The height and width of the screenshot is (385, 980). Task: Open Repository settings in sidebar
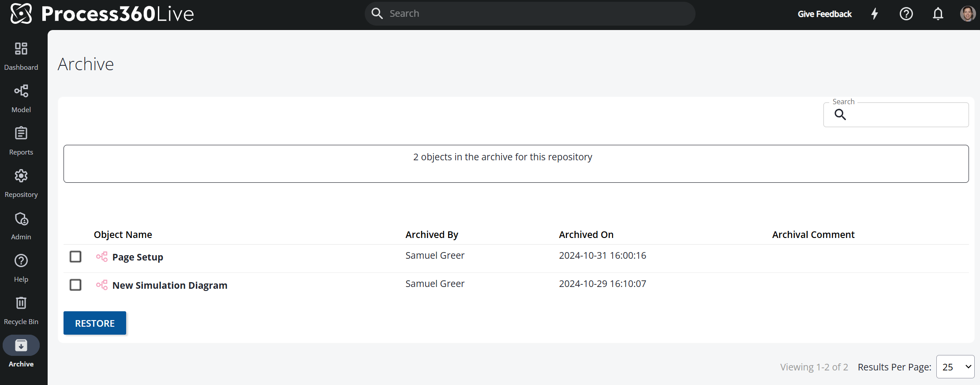click(x=21, y=183)
